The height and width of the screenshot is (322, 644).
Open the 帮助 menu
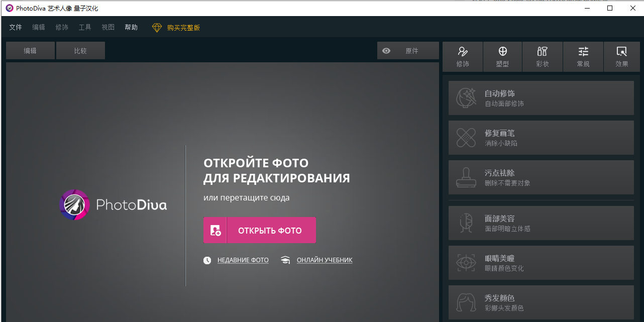(x=131, y=27)
